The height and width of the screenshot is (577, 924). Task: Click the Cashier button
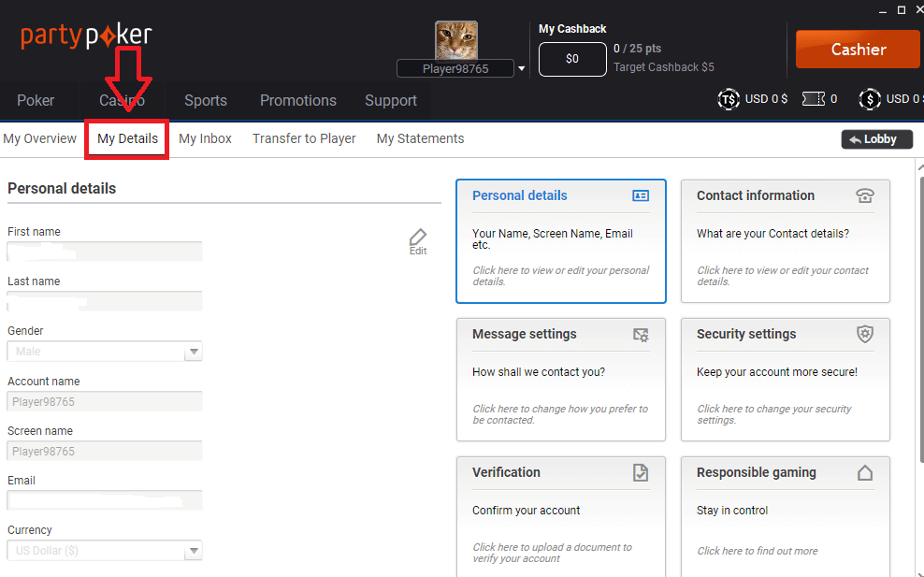coord(858,50)
